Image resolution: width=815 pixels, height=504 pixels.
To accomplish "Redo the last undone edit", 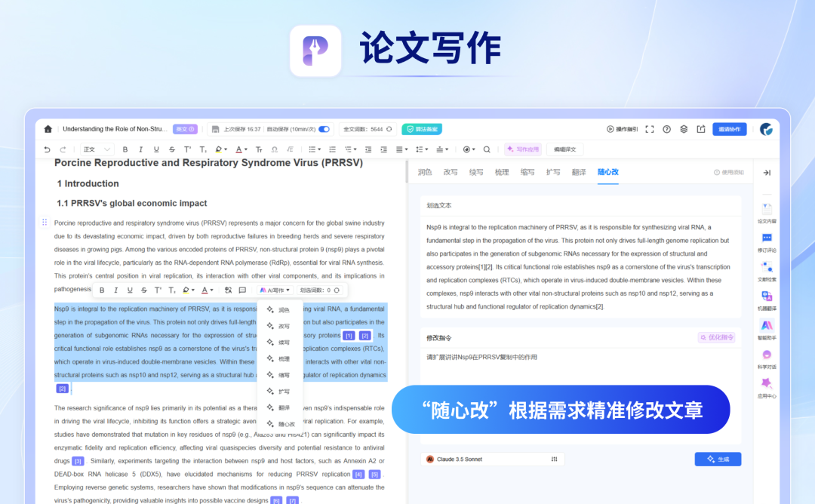I will [x=63, y=149].
